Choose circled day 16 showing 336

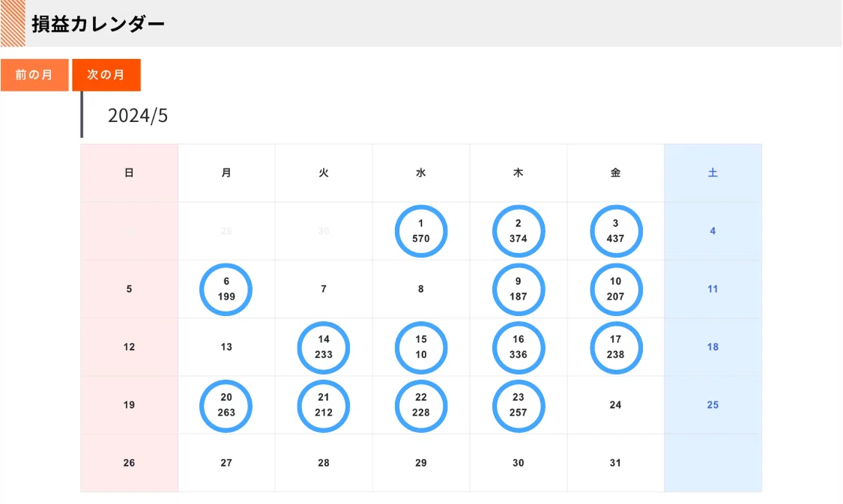(x=519, y=347)
